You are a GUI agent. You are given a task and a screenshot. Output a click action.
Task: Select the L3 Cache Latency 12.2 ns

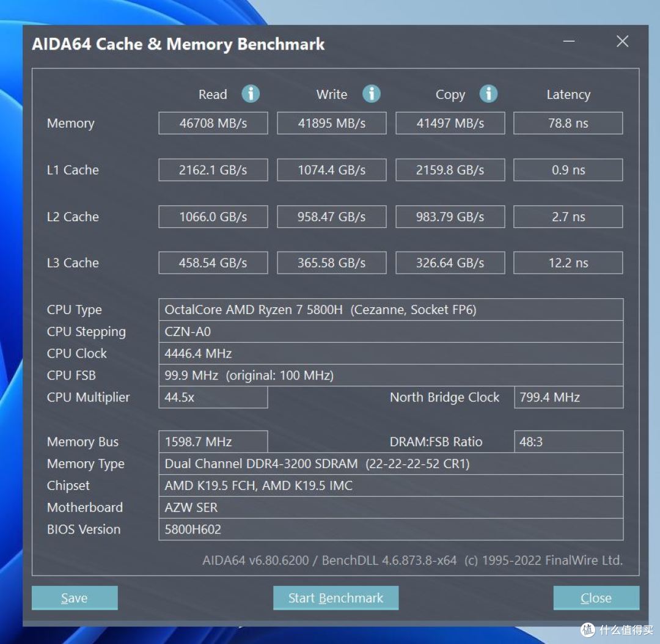568,263
